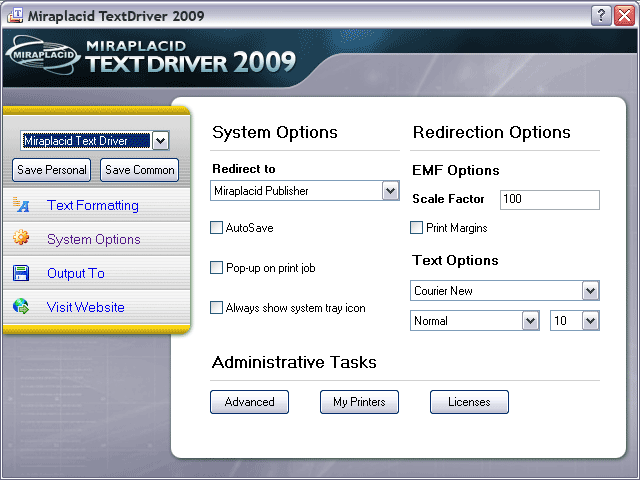The image size is (640, 480).
Task: Click the question mark help button
Action: pos(601,16)
